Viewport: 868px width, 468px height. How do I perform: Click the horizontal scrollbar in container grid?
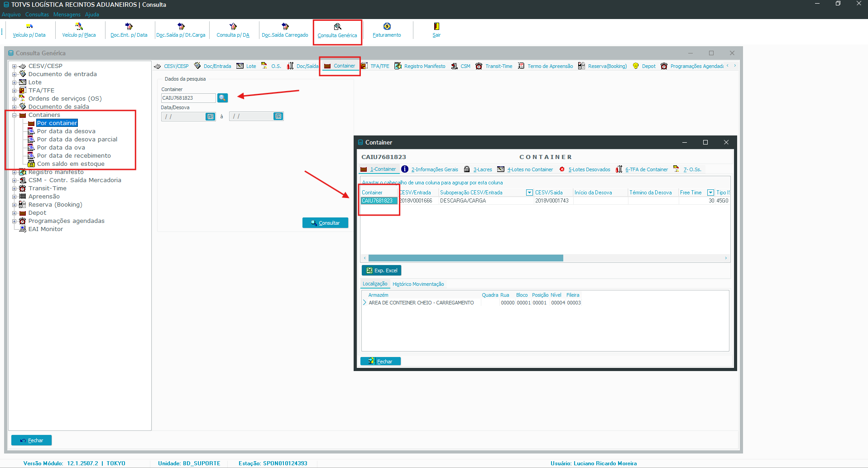465,258
